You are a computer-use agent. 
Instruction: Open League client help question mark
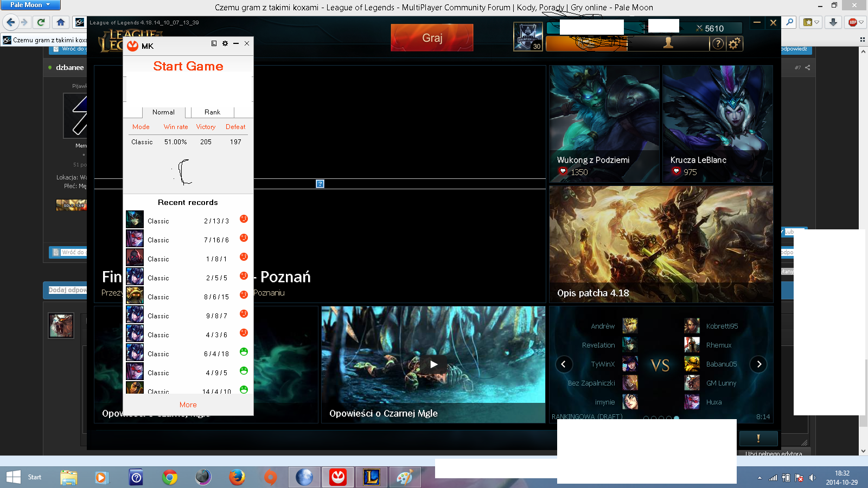tap(718, 44)
